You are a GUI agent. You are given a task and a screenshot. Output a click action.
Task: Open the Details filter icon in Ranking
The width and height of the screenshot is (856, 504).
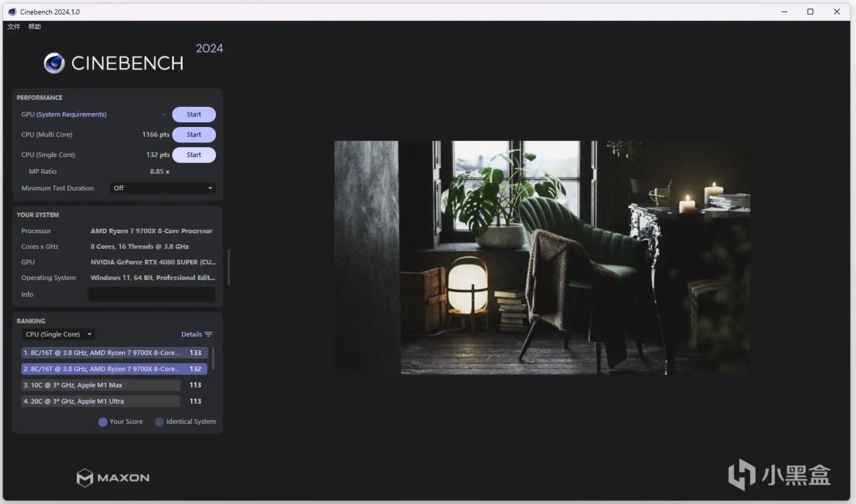[x=209, y=334]
